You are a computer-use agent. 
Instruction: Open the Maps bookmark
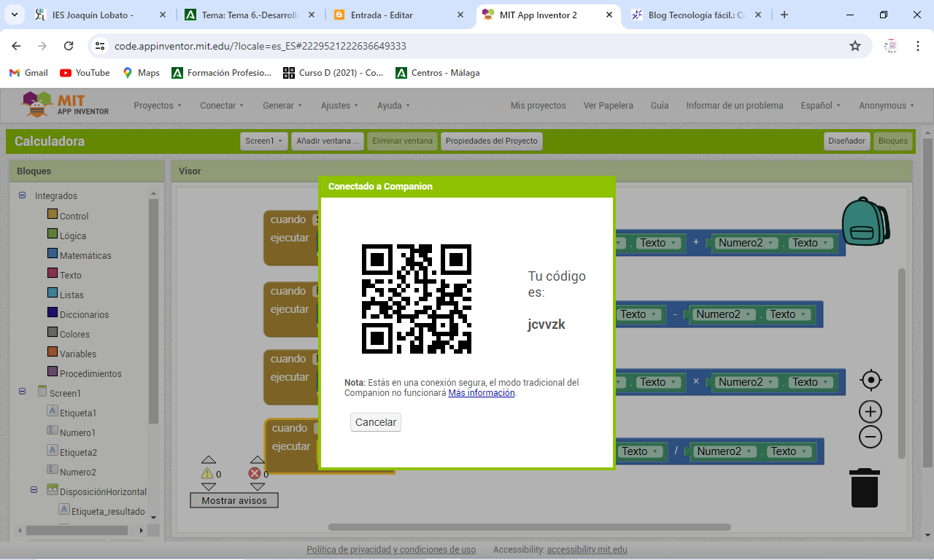click(x=141, y=73)
